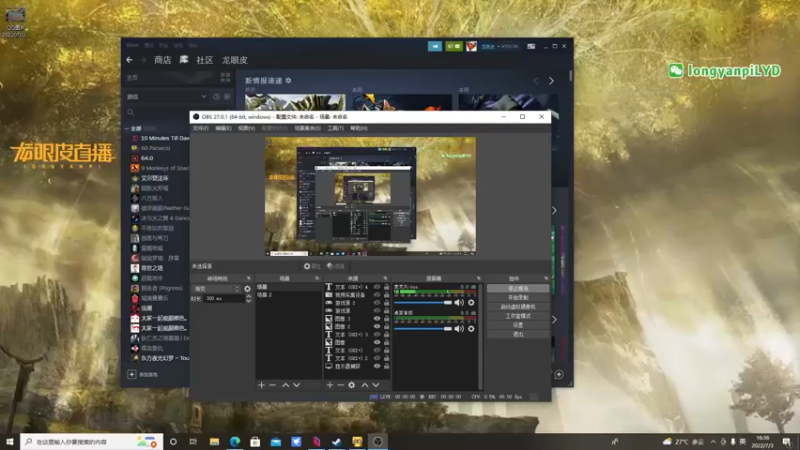The height and width of the screenshot is (450, 800).
Task: Remove selected source with minus icon
Action: pyautogui.click(x=340, y=385)
